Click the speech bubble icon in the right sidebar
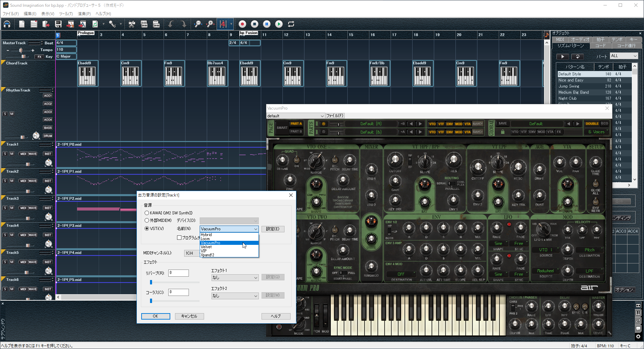 click(x=638, y=328)
